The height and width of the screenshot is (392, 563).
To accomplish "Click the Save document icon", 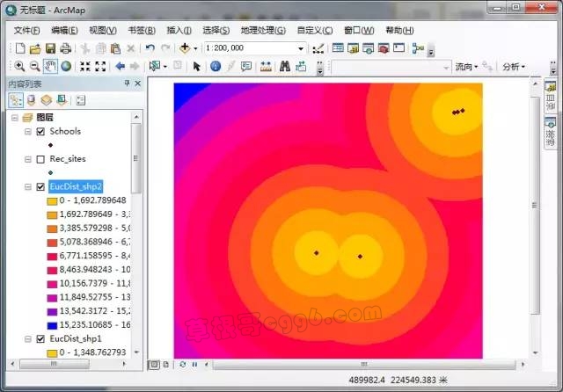I will [x=50, y=48].
